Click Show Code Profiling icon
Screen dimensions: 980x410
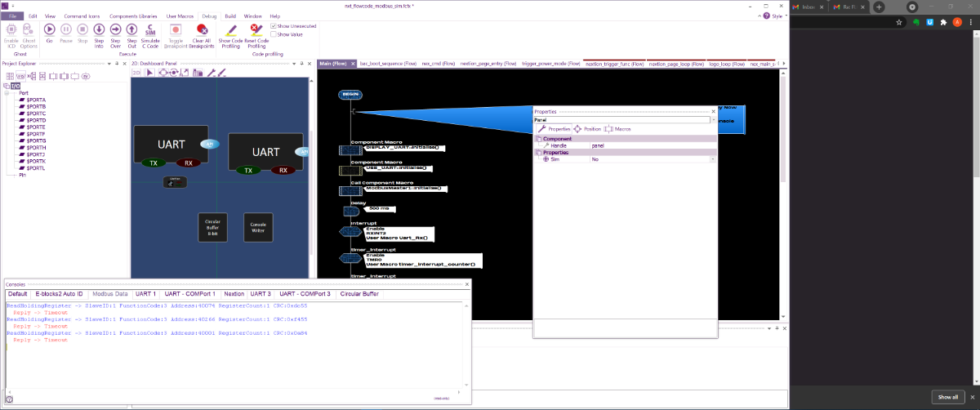(x=231, y=35)
